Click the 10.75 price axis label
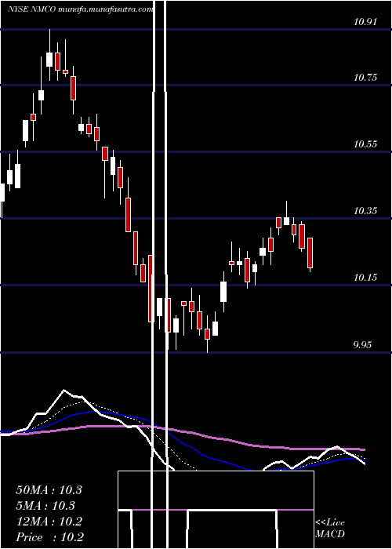Screen dimensions: 392x549 365,78
